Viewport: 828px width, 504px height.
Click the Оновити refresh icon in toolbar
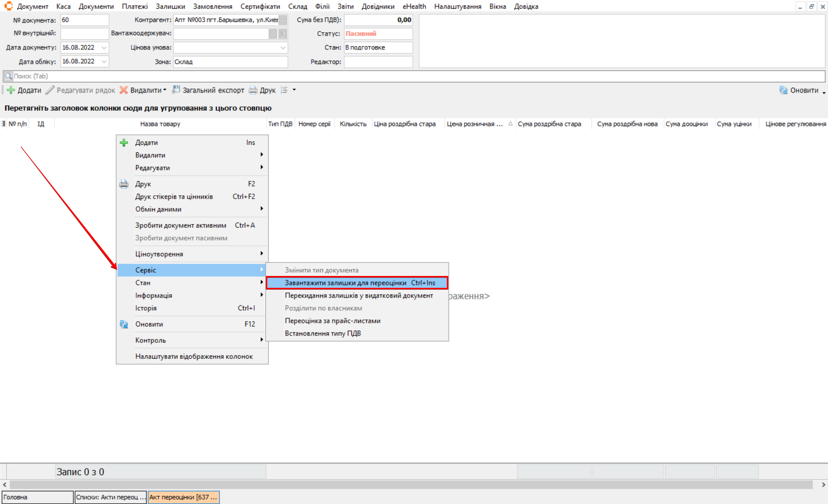tap(783, 90)
